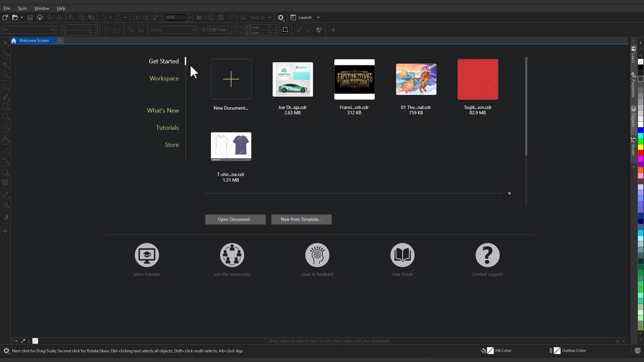Screen dimensions: 644x362
Task: Select the Text tool
Action: point(5,138)
